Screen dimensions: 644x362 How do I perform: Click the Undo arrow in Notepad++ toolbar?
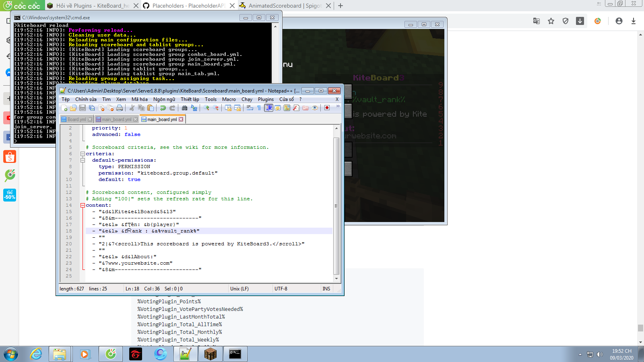pos(163,108)
